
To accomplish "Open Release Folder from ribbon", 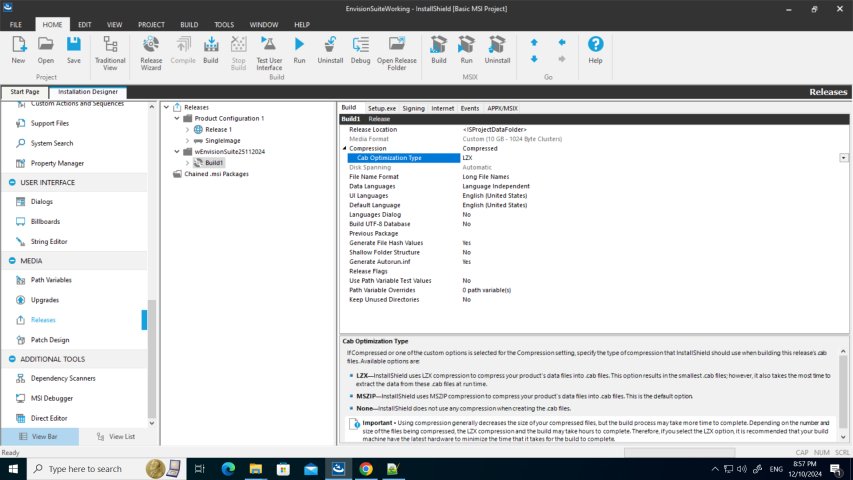I will click(x=397, y=53).
